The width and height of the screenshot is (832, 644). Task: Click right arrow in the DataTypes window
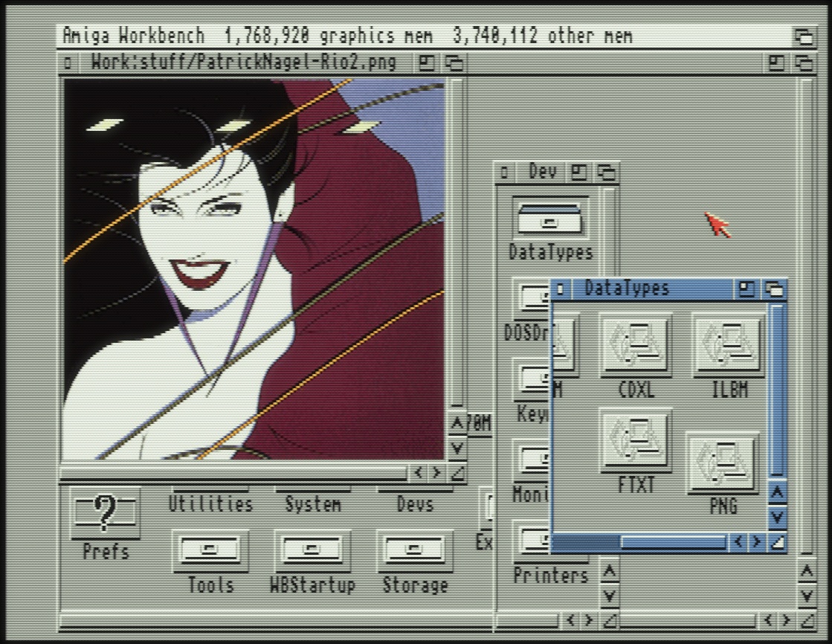coord(757,542)
